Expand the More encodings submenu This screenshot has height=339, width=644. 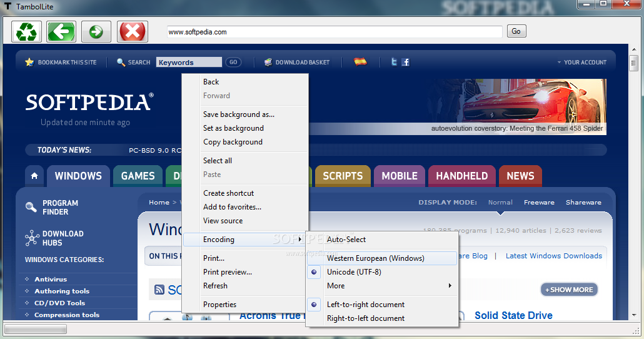(382, 286)
